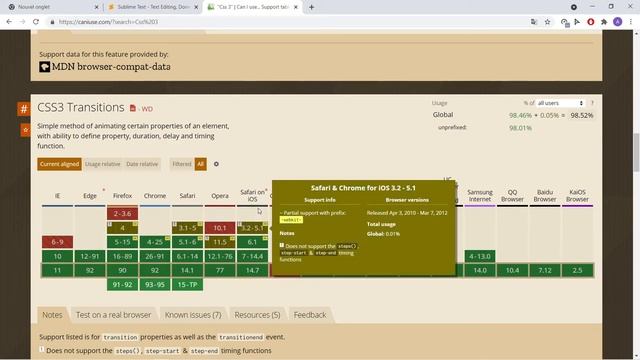640x360 pixels.
Task: Open the Notes tab
Action: pyautogui.click(x=52, y=315)
